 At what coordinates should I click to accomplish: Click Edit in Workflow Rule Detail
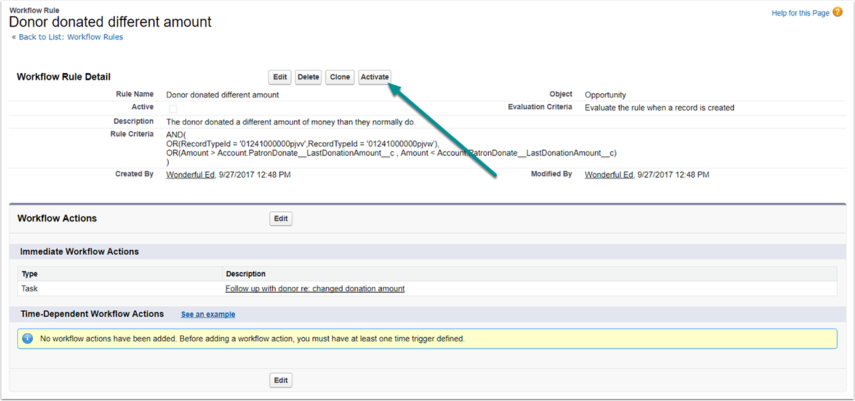[x=280, y=77]
